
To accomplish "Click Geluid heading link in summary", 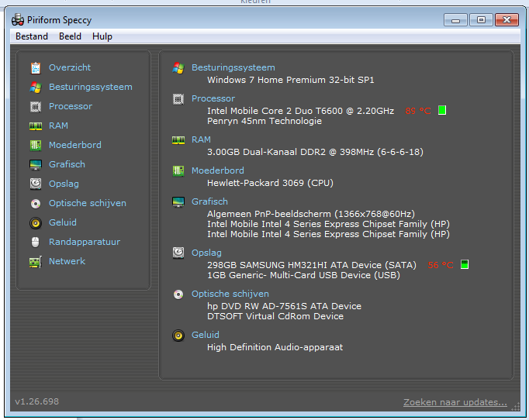I will pyautogui.click(x=205, y=335).
